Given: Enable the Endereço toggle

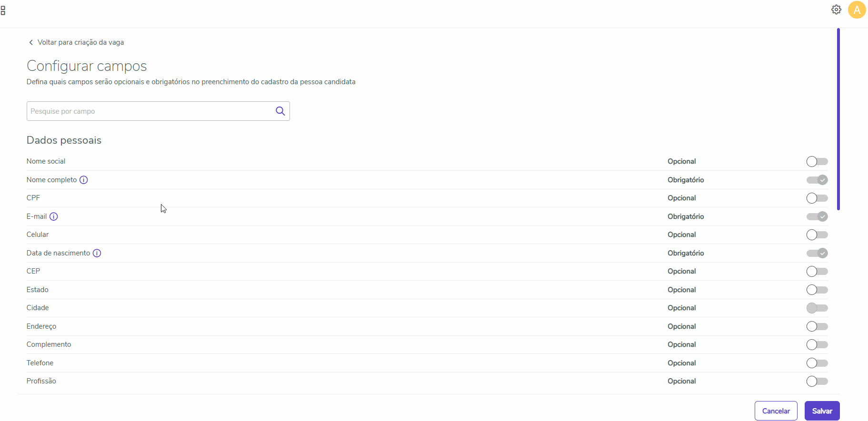Looking at the screenshot, I should click(x=817, y=326).
